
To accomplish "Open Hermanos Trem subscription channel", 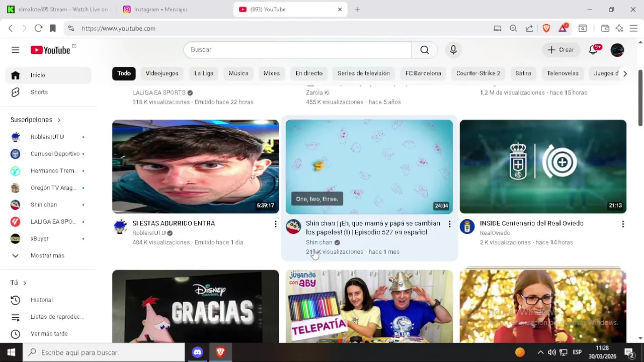I will coord(48,171).
